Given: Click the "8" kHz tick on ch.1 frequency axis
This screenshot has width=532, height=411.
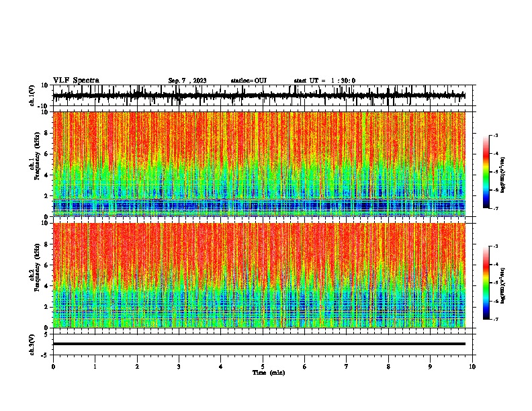Looking at the screenshot, I should pyautogui.click(x=47, y=133).
